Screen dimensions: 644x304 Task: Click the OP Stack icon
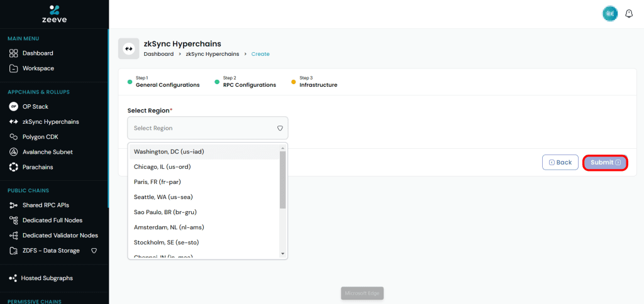[x=14, y=107]
